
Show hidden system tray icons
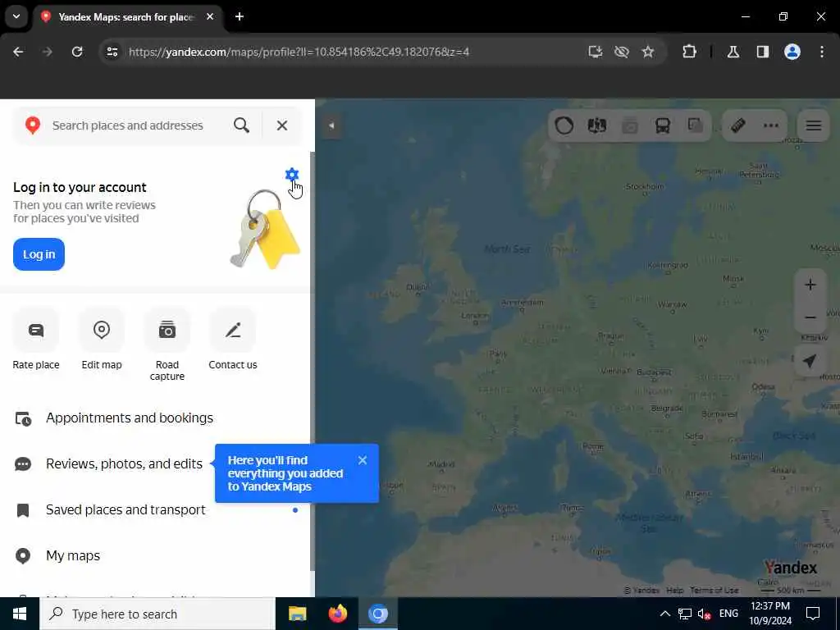pyautogui.click(x=664, y=614)
